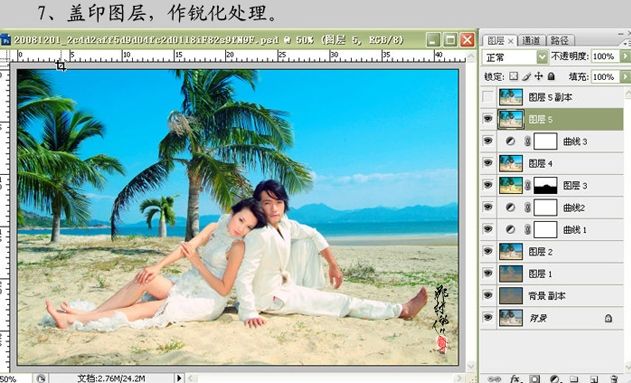Hide the 曲线2 adjustment layer
This screenshot has height=383, width=631.
coord(488,208)
